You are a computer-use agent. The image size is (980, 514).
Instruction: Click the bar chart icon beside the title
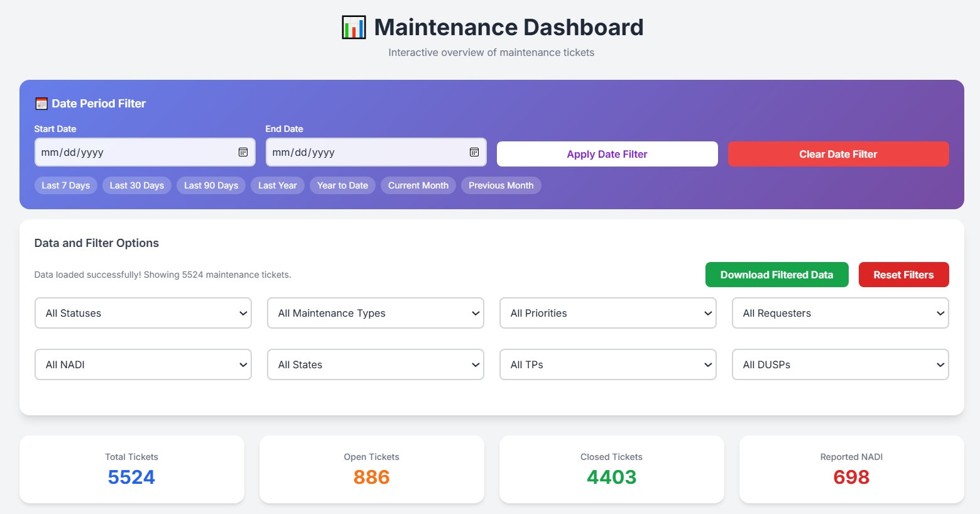tap(354, 28)
